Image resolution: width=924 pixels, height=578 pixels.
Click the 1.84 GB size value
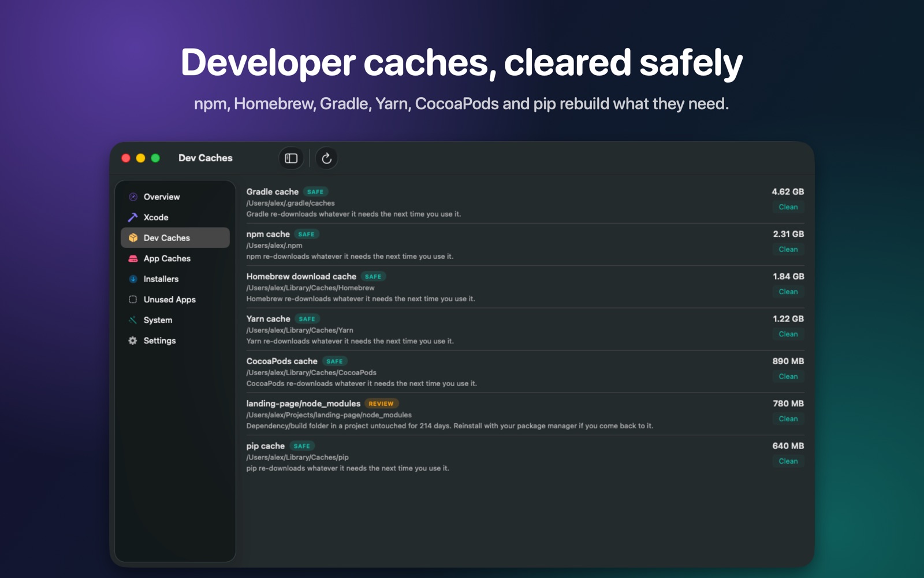pos(788,277)
